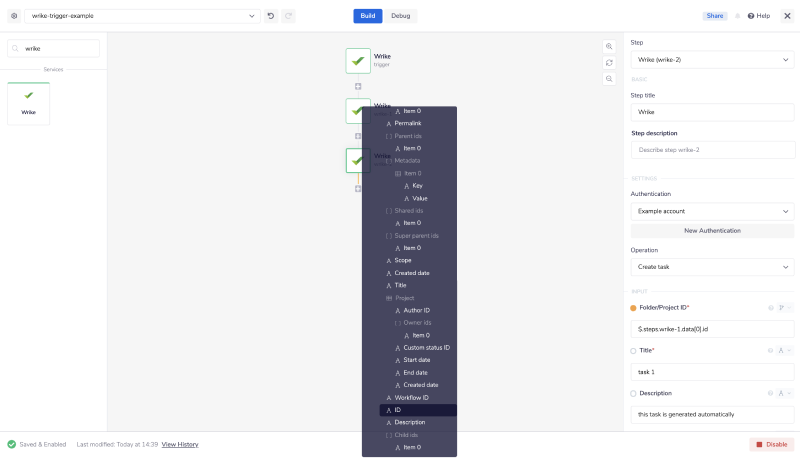Open the View History link
The width and height of the screenshot is (800, 458).
[x=180, y=444]
